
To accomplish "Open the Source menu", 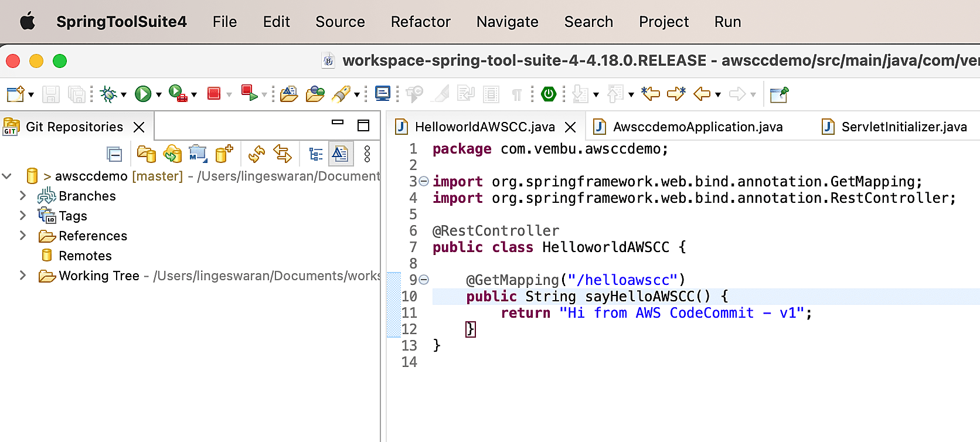I will tap(340, 22).
